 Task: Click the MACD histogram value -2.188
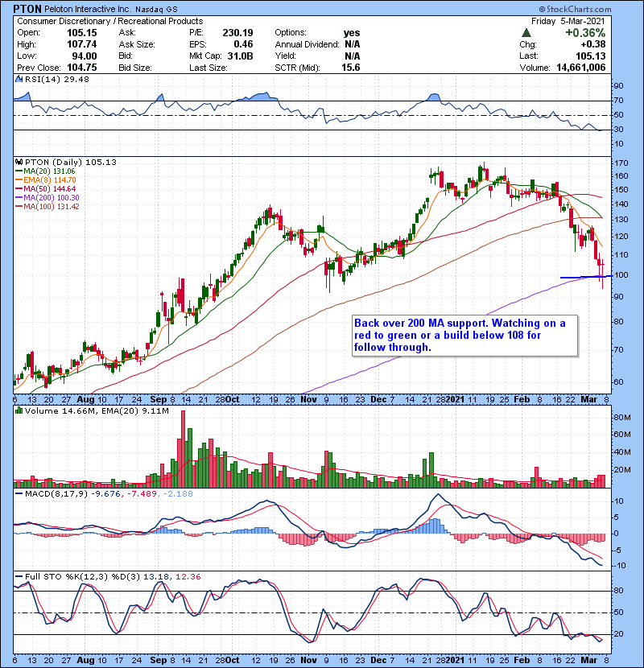click(x=178, y=494)
